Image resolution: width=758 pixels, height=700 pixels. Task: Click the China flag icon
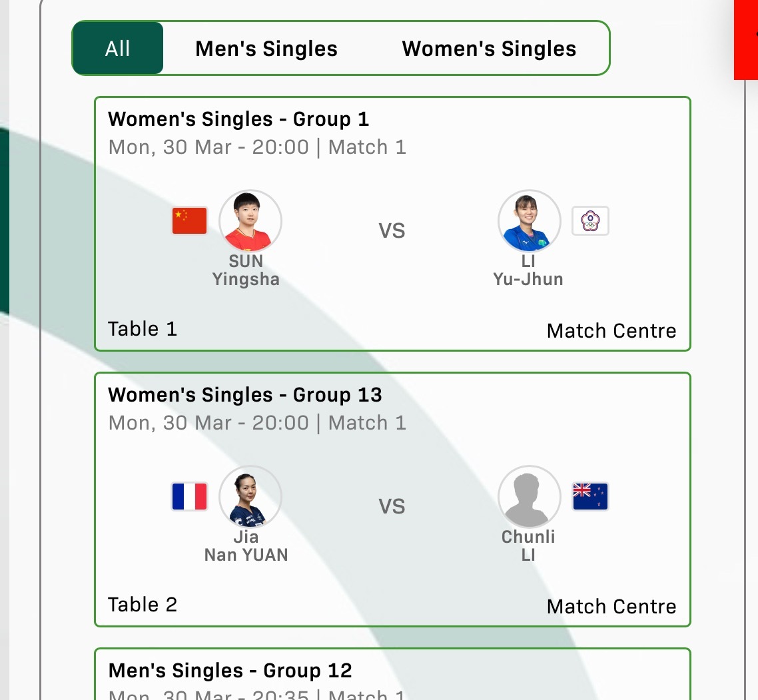click(x=190, y=221)
